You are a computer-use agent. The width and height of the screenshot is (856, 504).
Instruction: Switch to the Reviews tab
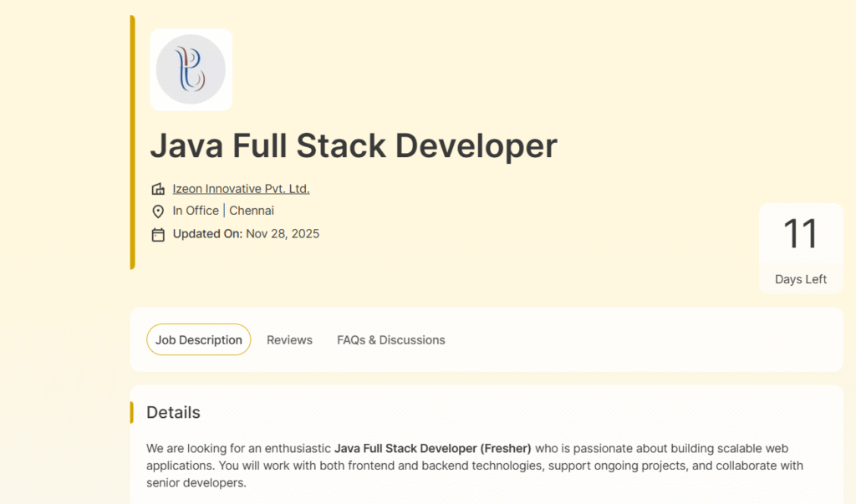(x=289, y=340)
